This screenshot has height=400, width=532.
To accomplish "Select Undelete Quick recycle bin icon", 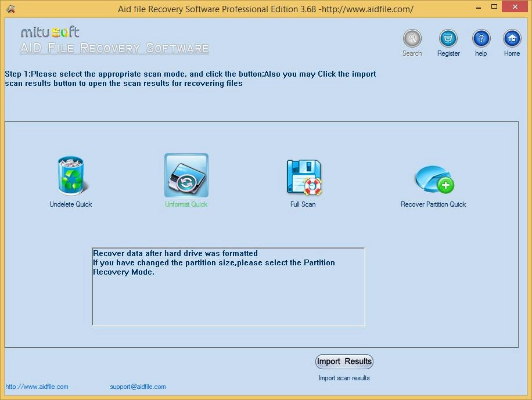I will pyautogui.click(x=71, y=175).
